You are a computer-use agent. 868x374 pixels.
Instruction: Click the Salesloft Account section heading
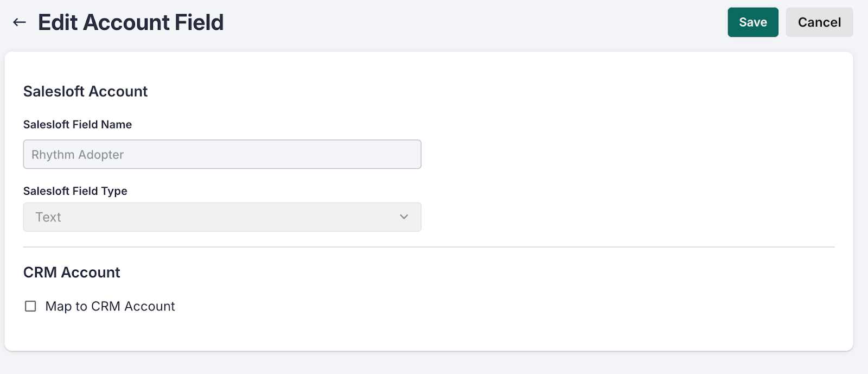pos(85,91)
